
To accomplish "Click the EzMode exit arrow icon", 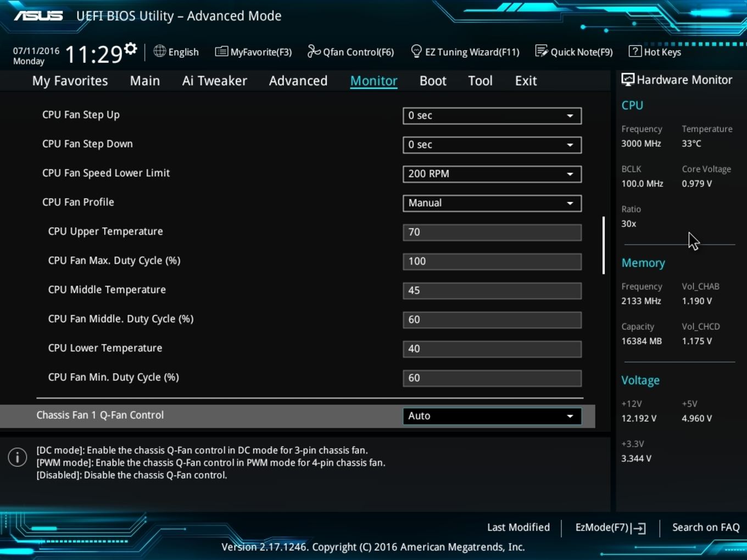I will point(639,528).
